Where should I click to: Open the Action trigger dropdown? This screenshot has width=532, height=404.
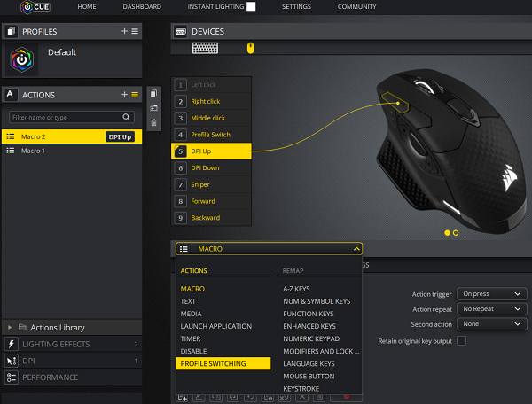point(492,294)
